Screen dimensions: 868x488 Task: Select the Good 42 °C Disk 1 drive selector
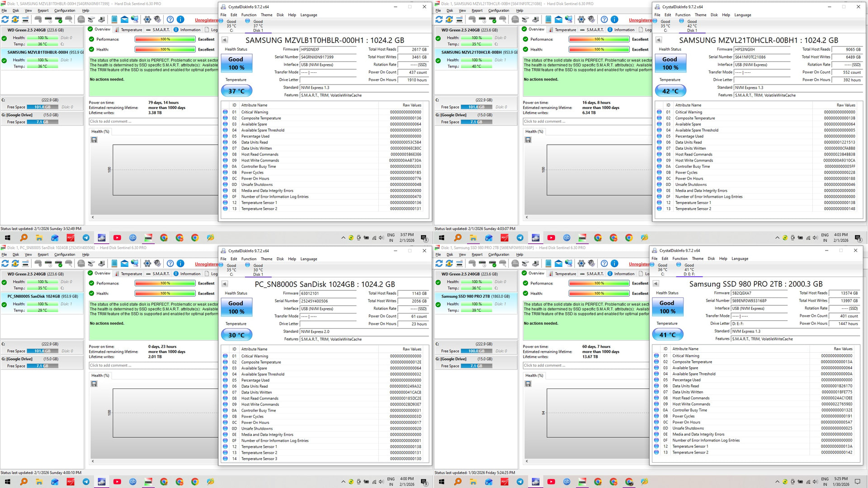pos(692,26)
